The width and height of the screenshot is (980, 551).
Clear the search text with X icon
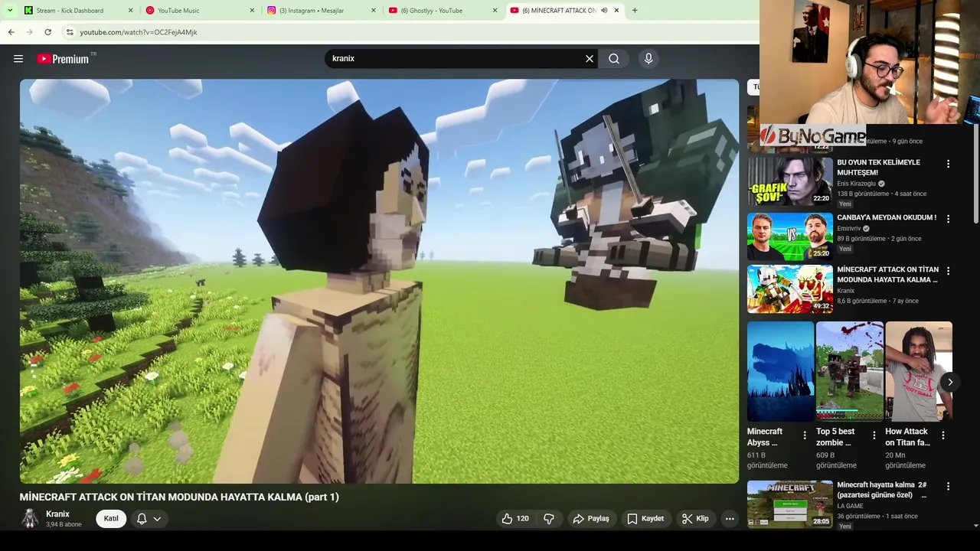[590, 59]
